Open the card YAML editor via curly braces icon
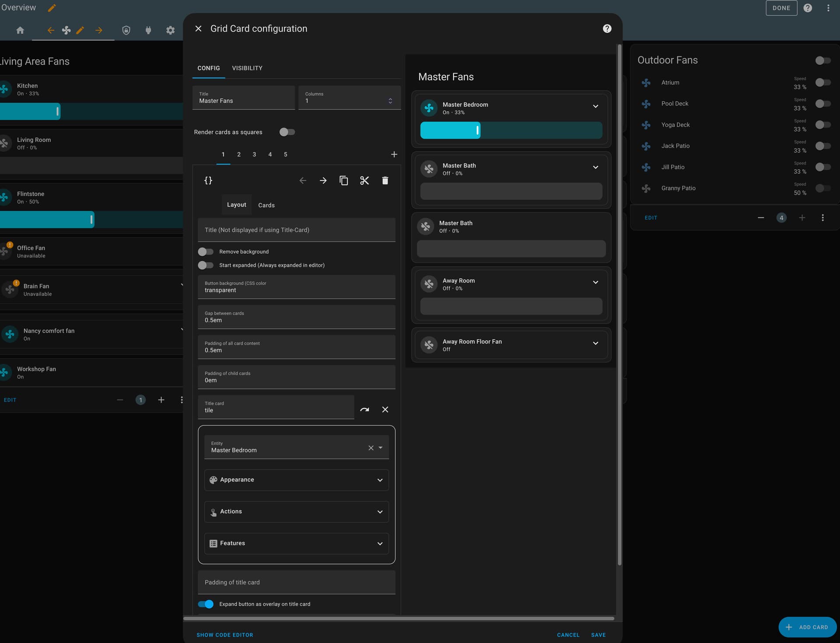 [x=209, y=180]
